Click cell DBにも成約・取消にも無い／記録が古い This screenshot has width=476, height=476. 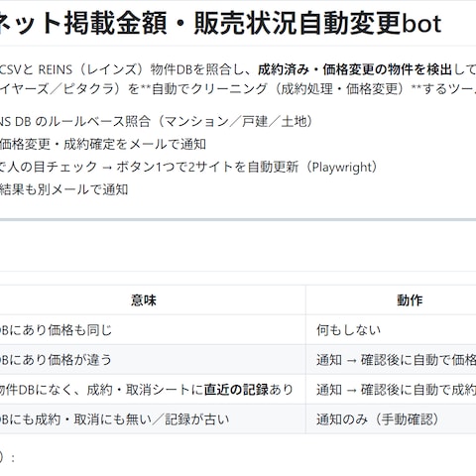(153, 419)
